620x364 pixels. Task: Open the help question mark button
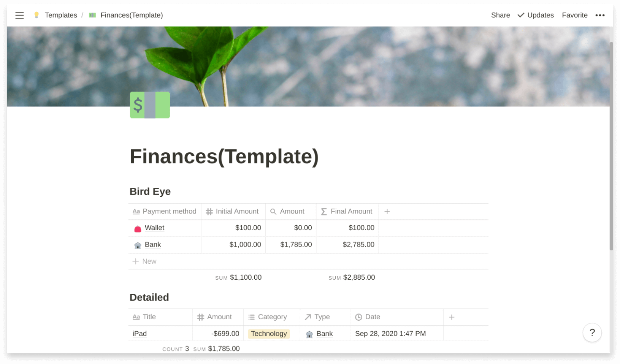tap(592, 332)
